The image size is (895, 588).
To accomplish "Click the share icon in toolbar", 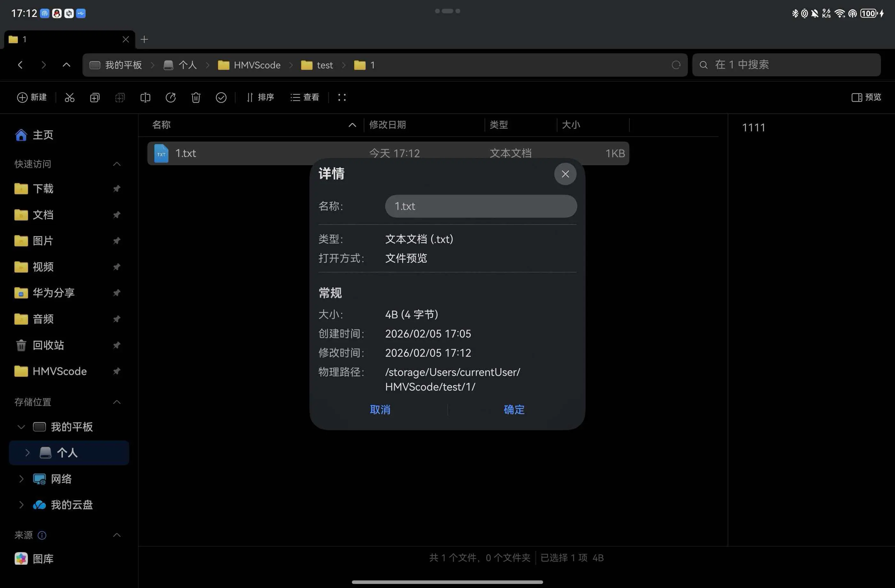I will (x=170, y=97).
